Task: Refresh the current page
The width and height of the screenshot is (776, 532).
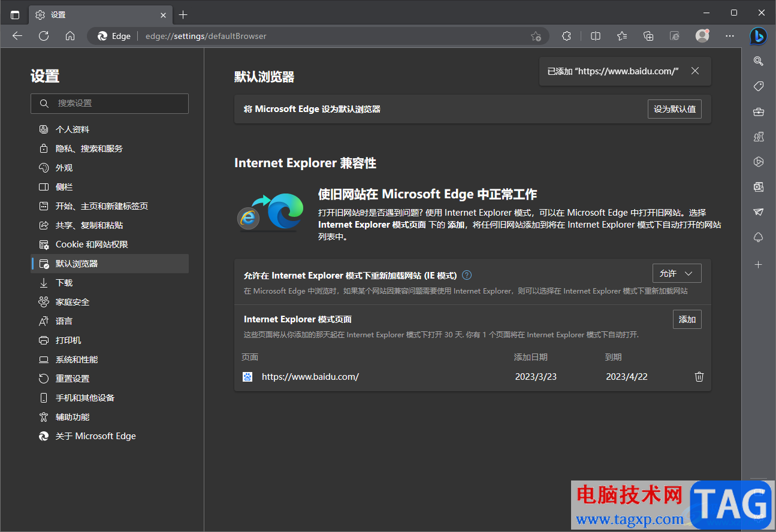Action: [x=44, y=36]
